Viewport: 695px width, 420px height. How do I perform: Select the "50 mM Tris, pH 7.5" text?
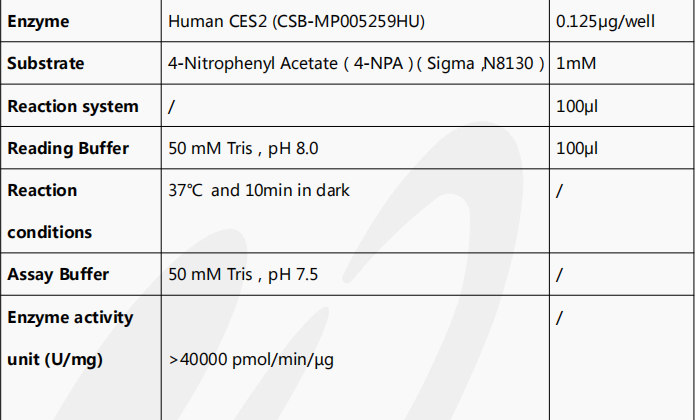(244, 274)
